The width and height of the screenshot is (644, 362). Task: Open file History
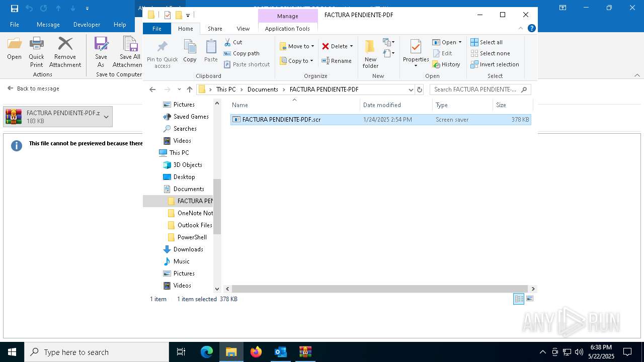click(446, 64)
